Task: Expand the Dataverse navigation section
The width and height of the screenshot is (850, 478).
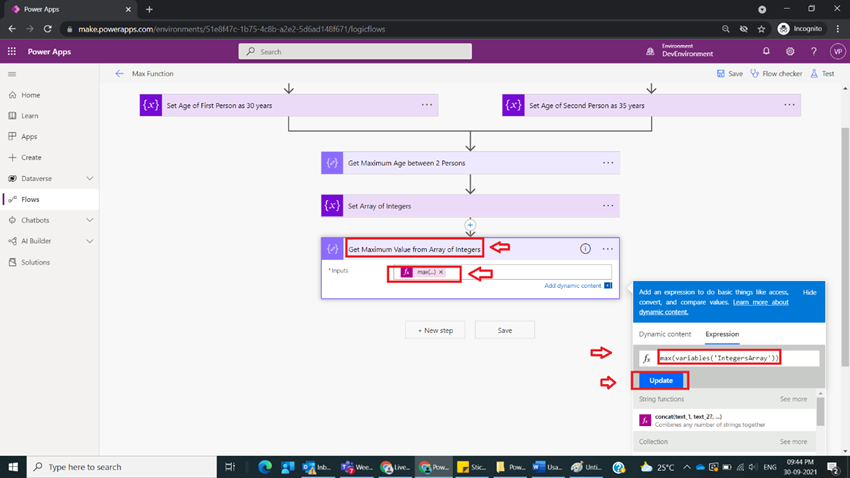Action: (x=89, y=178)
